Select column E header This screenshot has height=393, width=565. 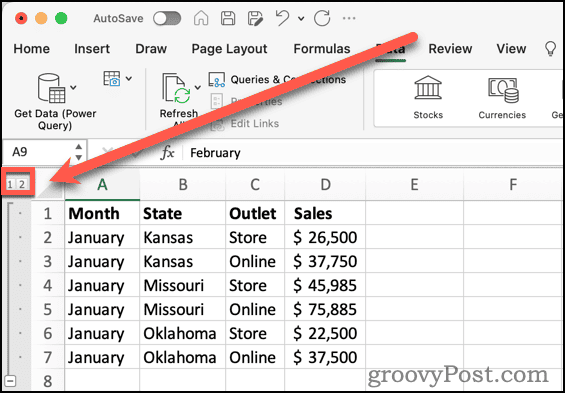[414, 185]
